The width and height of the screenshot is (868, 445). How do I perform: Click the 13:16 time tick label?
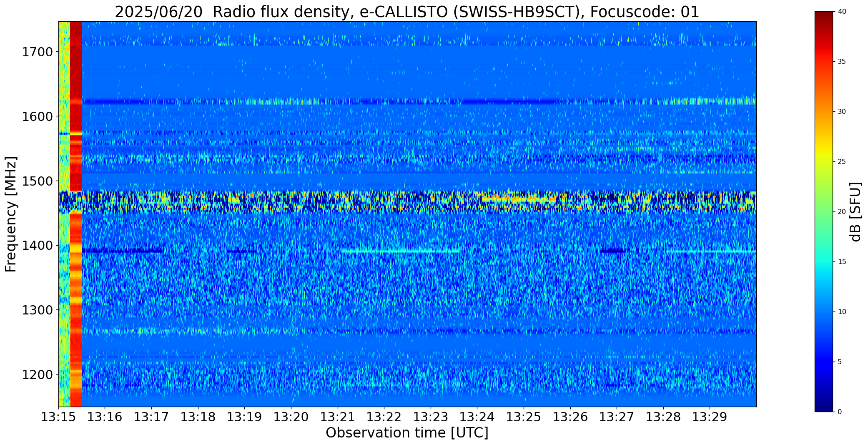pyautogui.click(x=105, y=417)
